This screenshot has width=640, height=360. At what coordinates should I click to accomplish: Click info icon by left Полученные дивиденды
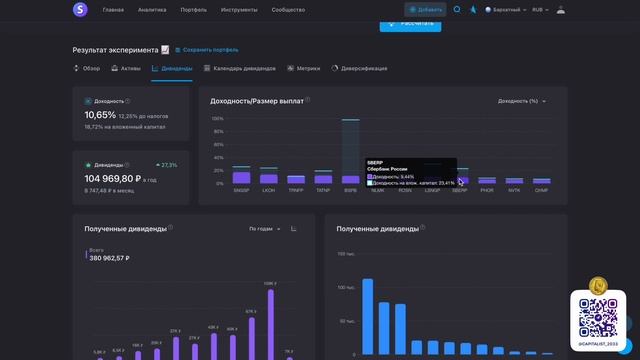(x=171, y=228)
